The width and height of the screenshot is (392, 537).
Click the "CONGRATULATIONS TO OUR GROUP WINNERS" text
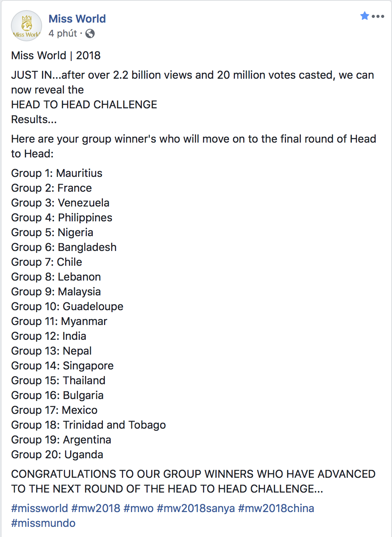[x=193, y=474]
